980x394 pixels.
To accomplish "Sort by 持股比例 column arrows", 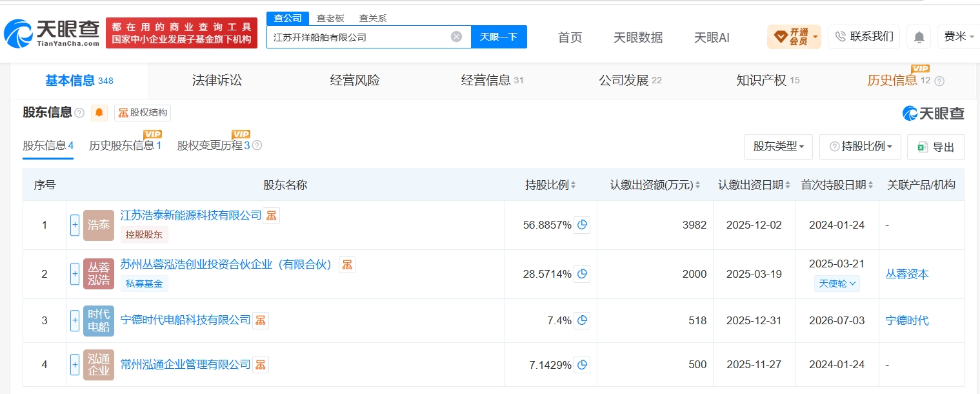I will point(573,185).
